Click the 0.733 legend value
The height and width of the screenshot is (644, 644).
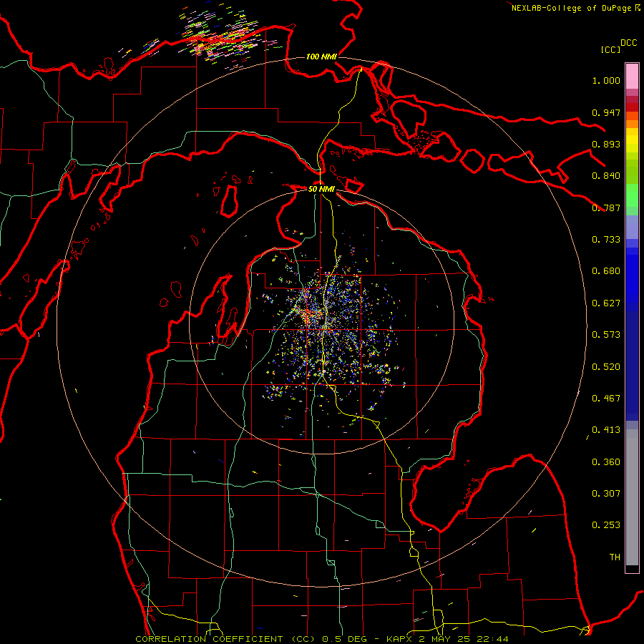pyautogui.click(x=606, y=240)
